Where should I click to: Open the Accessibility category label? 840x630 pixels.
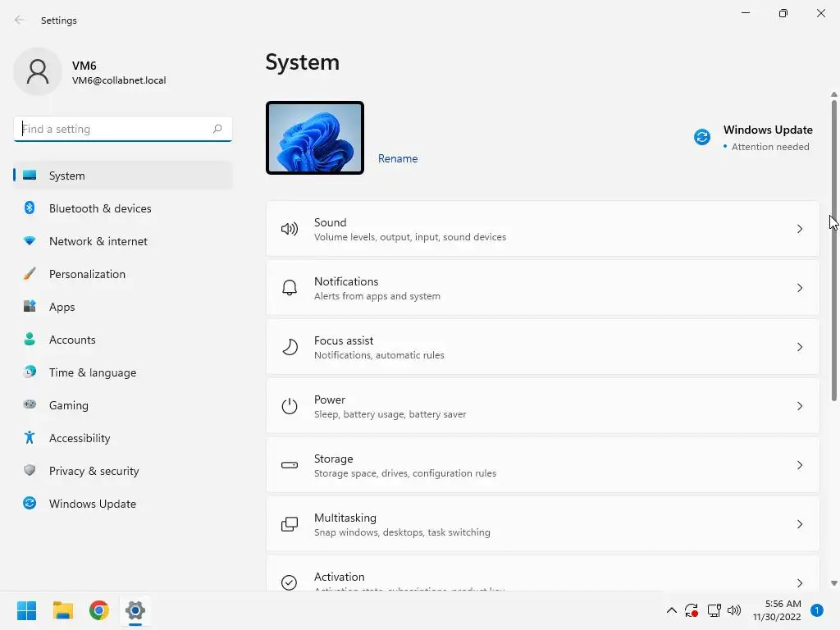click(x=80, y=438)
